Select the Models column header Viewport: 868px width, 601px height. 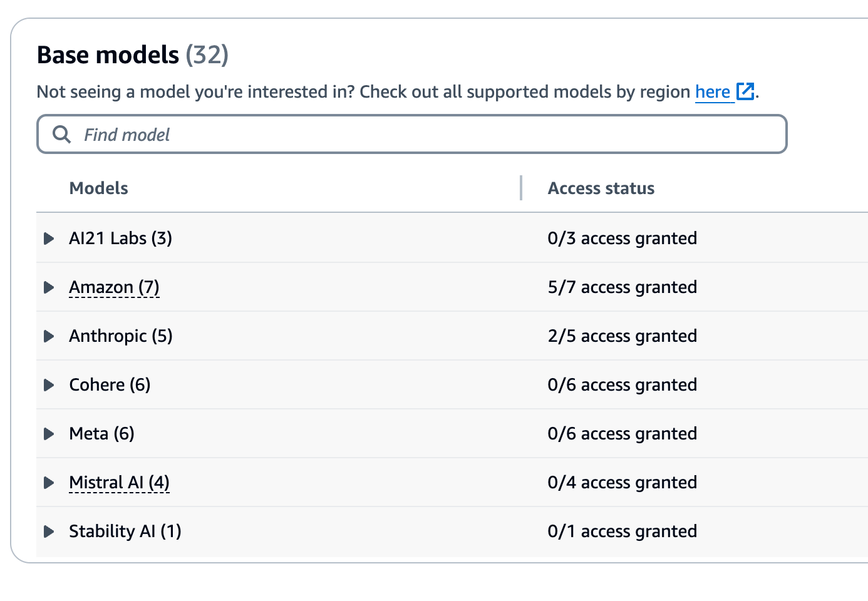[98, 188]
